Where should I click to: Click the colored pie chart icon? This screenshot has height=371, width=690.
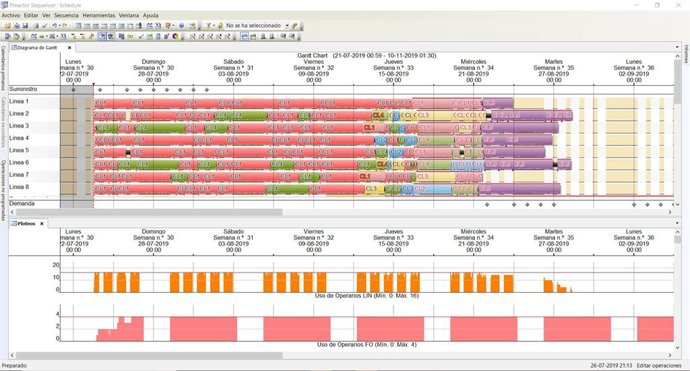175,36
